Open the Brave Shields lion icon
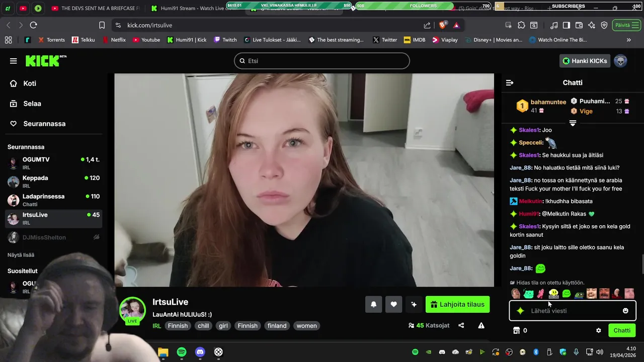This screenshot has width=644, height=362. coord(443,25)
